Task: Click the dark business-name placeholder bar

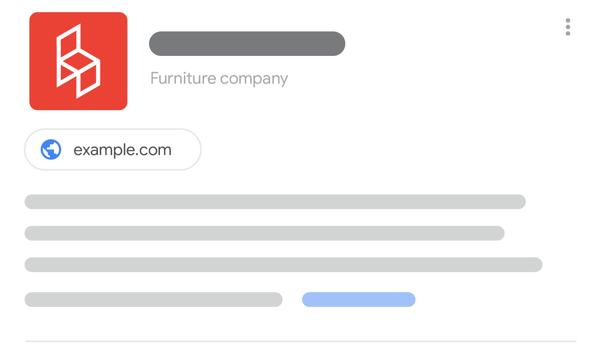Action: (247, 44)
